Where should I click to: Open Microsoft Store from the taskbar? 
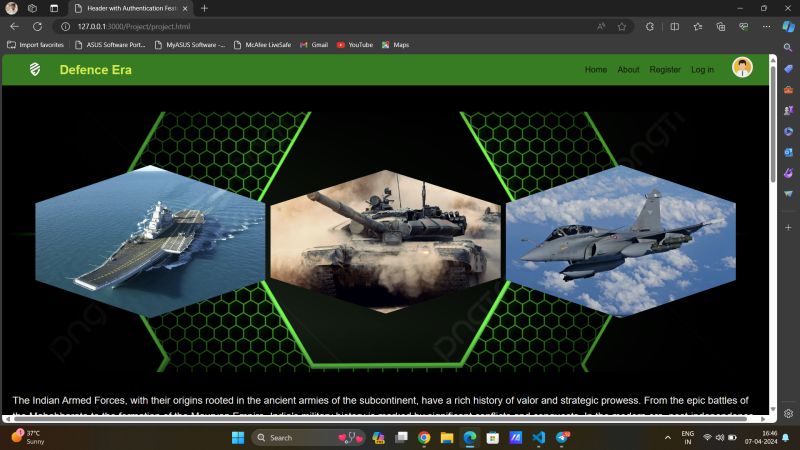(x=492, y=438)
